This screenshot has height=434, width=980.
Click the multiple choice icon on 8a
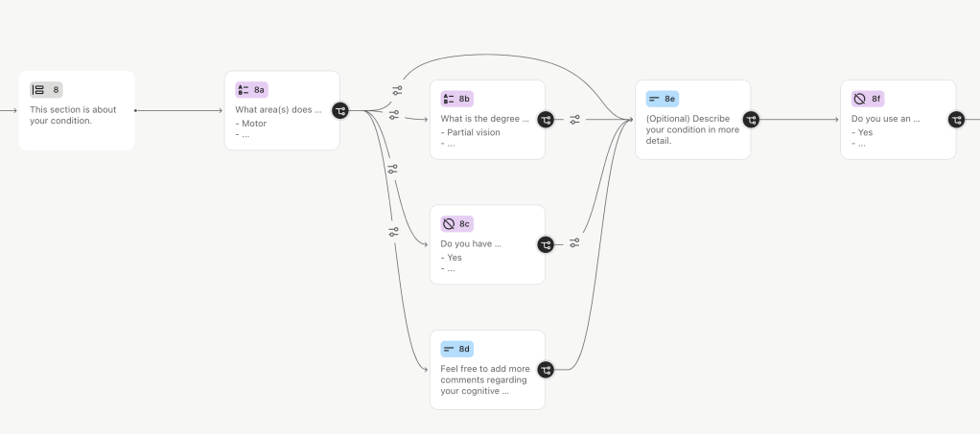(244, 90)
